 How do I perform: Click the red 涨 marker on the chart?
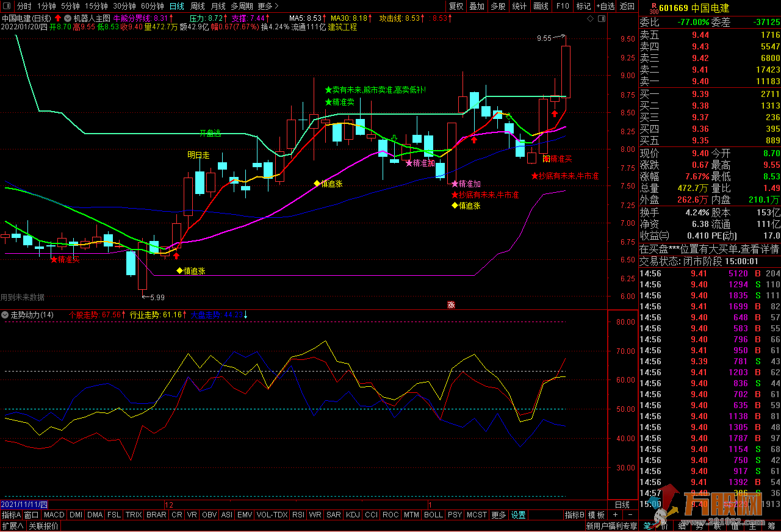pos(451,304)
